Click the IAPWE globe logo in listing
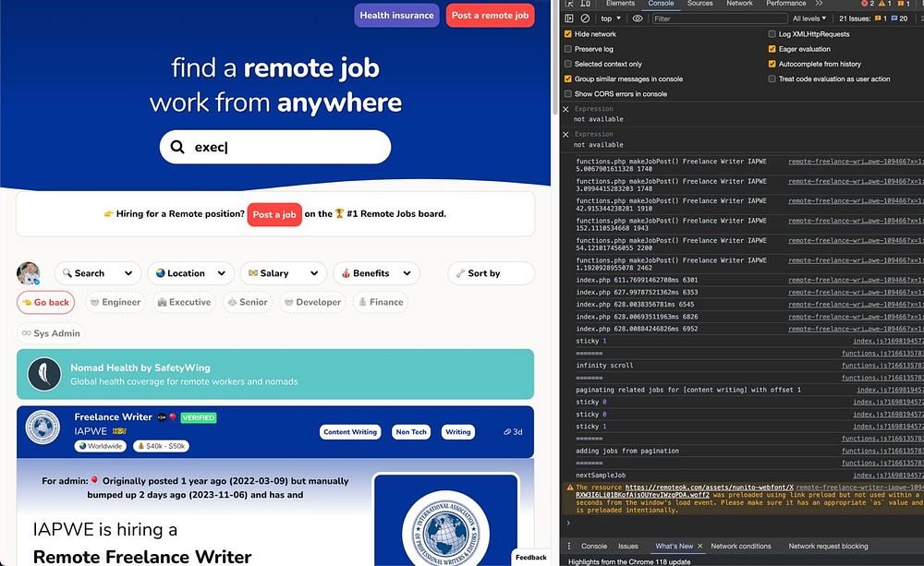Screen dimensions: 924x566 pos(43,427)
